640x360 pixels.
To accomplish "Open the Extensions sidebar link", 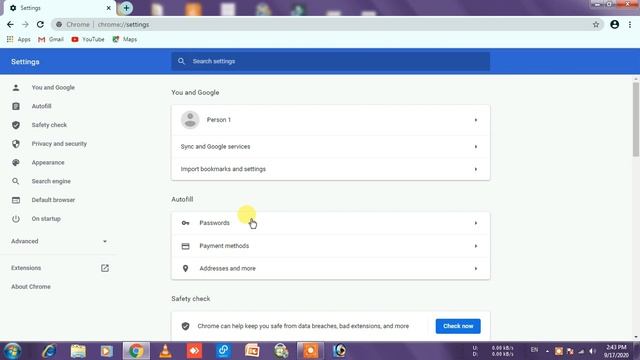I will pyautogui.click(x=26, y=268).
